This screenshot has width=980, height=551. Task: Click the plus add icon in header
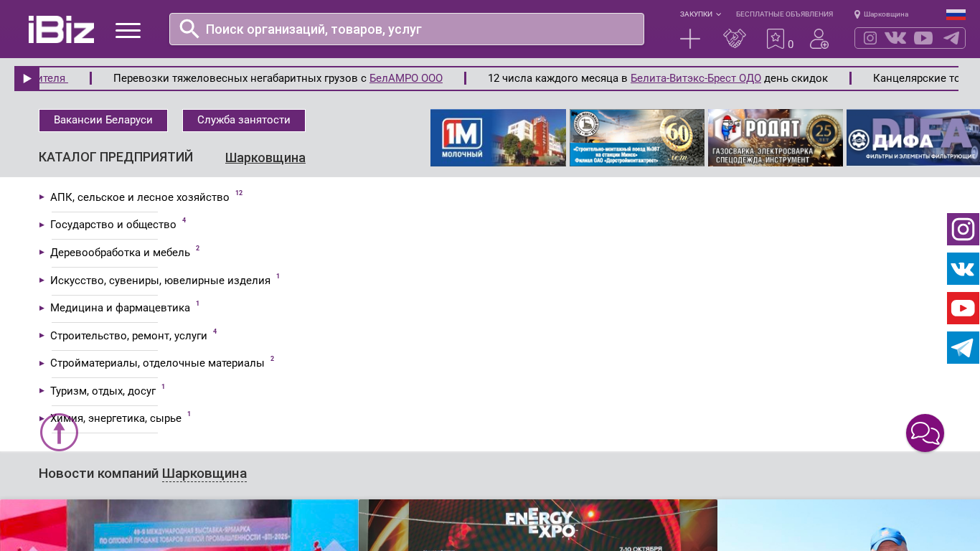[689, 39]
